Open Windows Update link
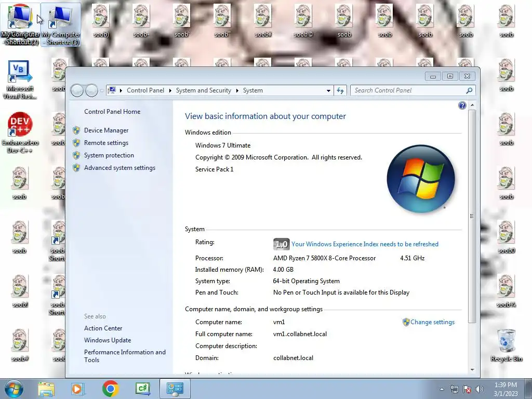This screenshot has height=399, width=532. [x=108, y=340]
